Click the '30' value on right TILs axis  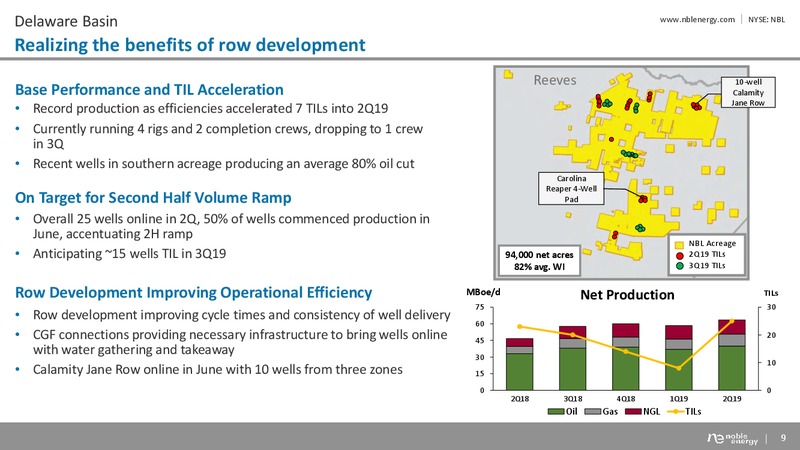click(771, 307)
